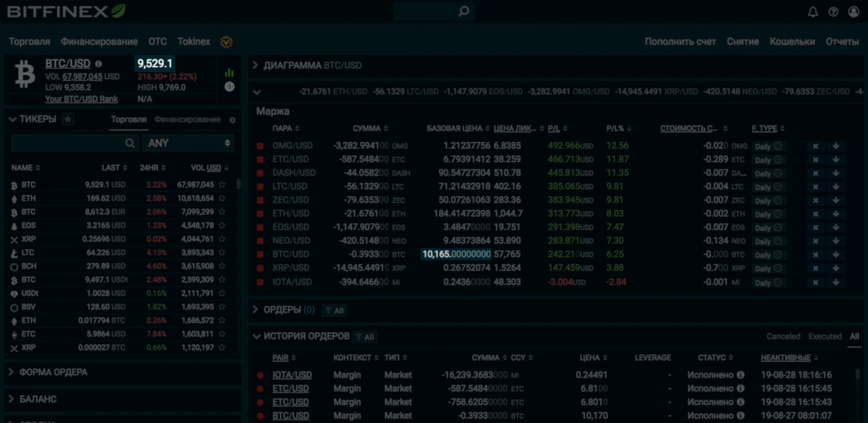Expand the БАЛАНС panel
Viewport: 868px width, 423px height.
pos(11,399)
